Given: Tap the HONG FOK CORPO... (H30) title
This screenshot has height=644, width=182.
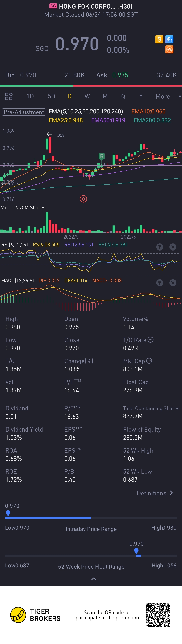Looking at the screenshot, I should 95,6.
